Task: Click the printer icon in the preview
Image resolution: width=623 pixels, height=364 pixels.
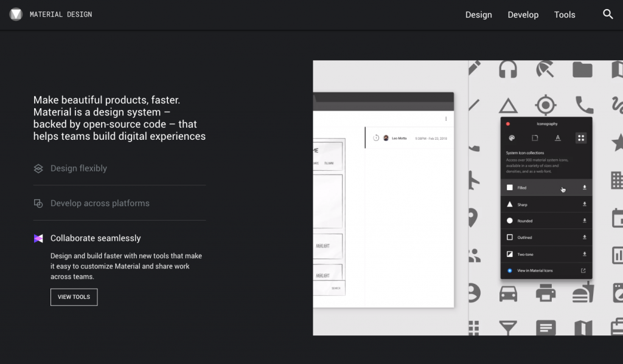Action: pyautogui.click(x=546, y=294)
